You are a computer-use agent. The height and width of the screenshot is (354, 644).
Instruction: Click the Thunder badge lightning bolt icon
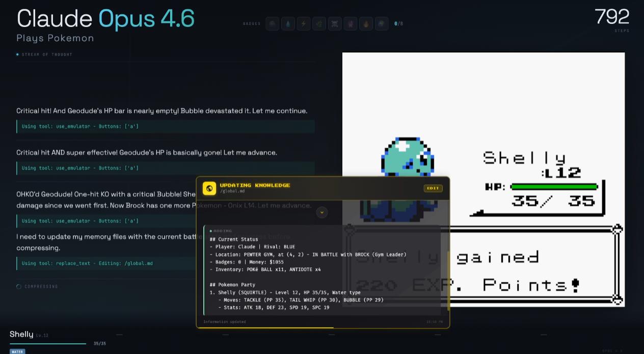point(304,23)
